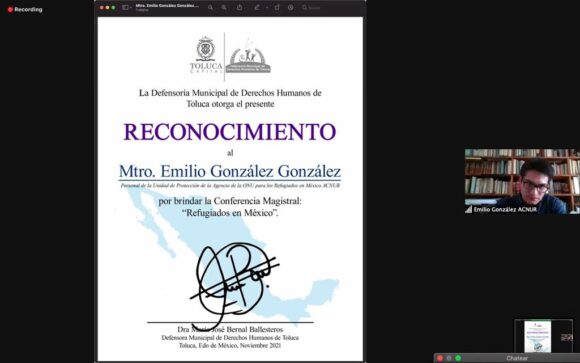Click the red Recording indicator
The height and width of the screenshot is (363, 580).
point(25,10)
